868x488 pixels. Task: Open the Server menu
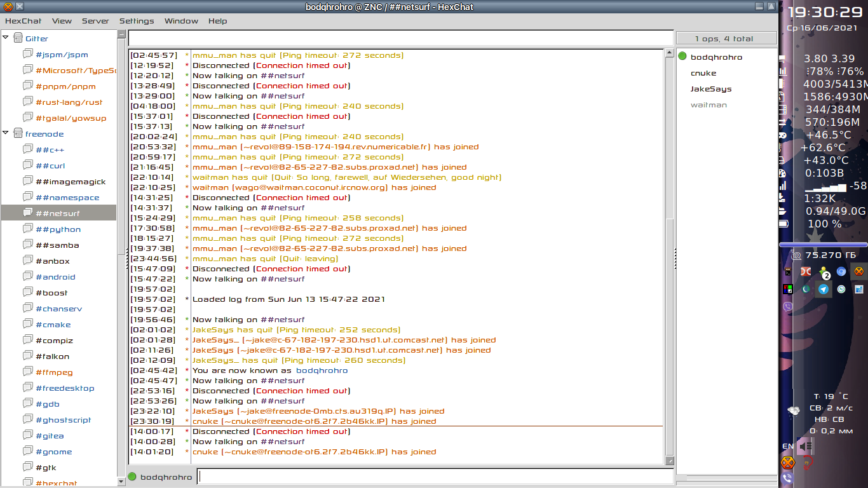pyautogui.click(x=95, y=21)
